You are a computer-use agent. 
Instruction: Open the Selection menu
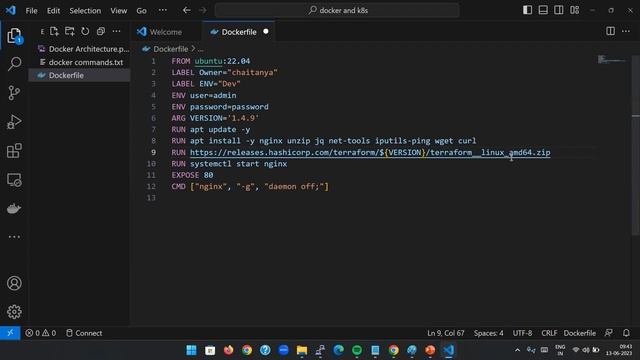tap(85, 11)
